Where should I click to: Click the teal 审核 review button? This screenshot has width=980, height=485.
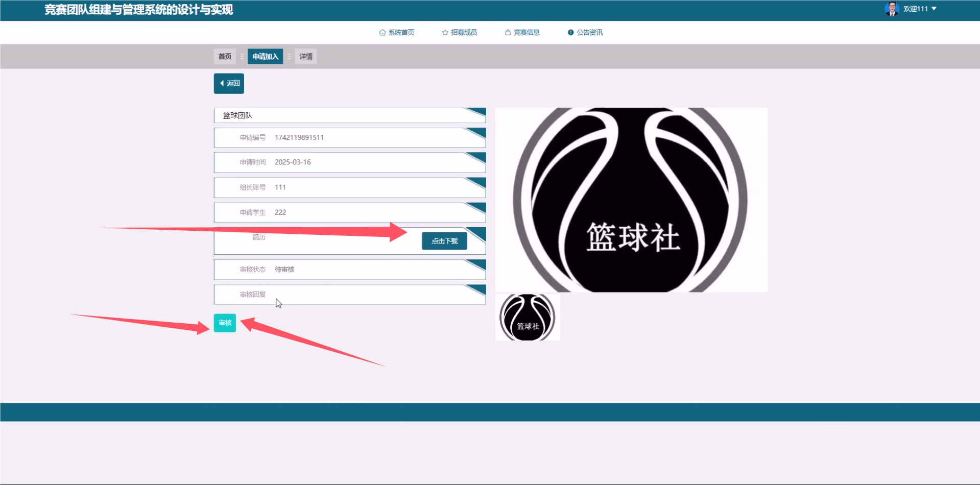[x=225, y=323]
